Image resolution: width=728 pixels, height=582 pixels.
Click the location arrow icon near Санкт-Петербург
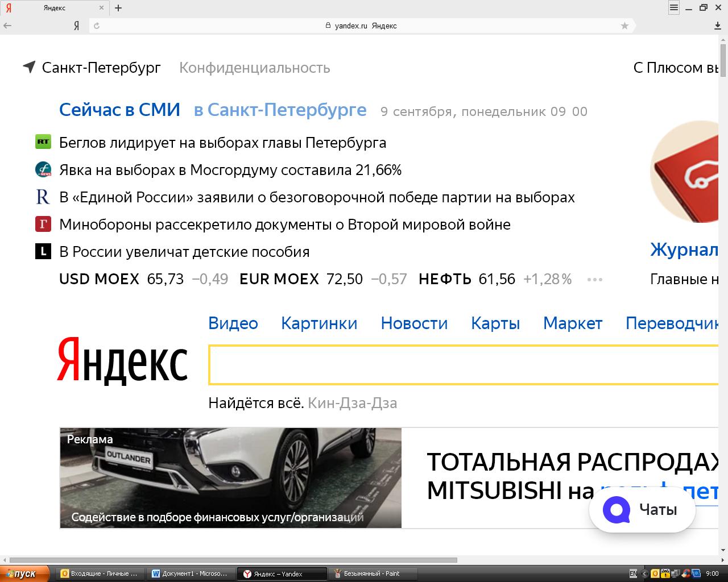29,67
